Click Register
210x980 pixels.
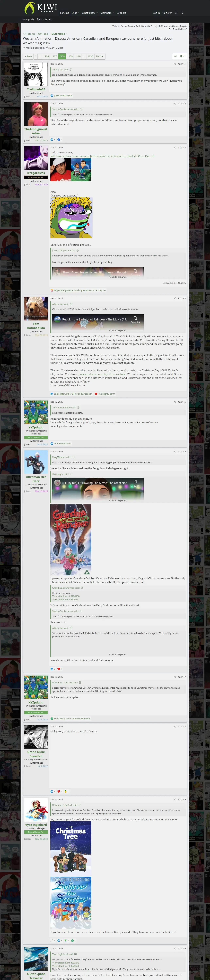[167, 13]
